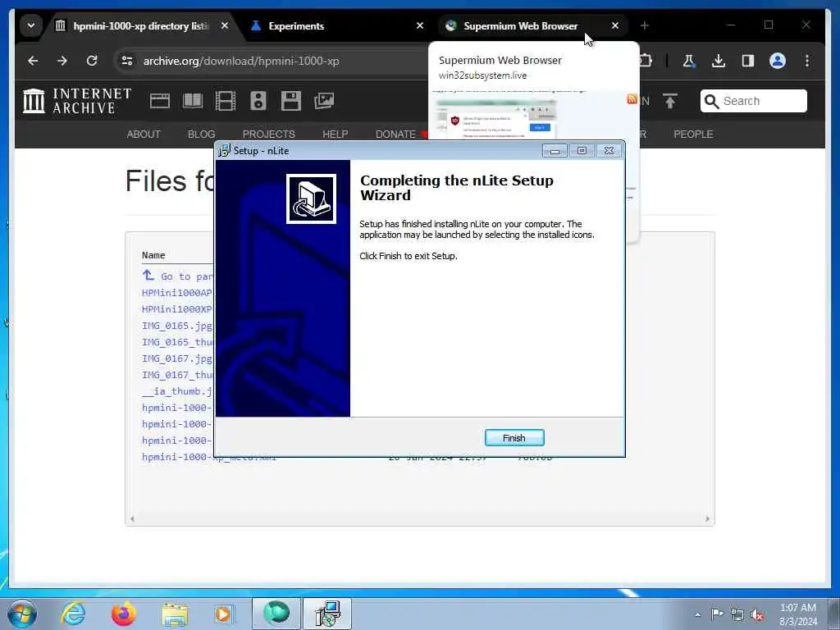This screenshot has height=630, width=840.
Task: Open the Experiments flask icon
Action: coord(689,61)
